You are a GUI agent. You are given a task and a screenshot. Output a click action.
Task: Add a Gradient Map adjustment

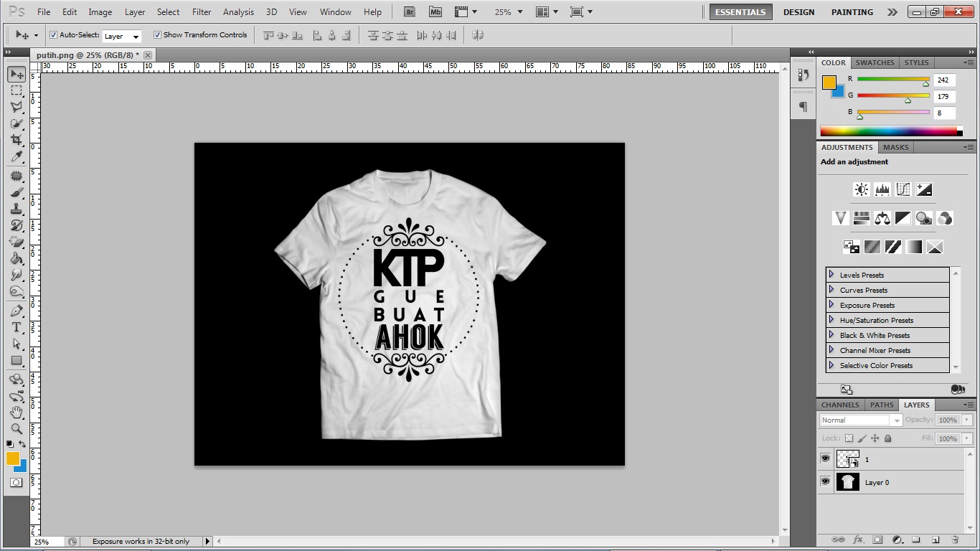click(x=913, y=247)
